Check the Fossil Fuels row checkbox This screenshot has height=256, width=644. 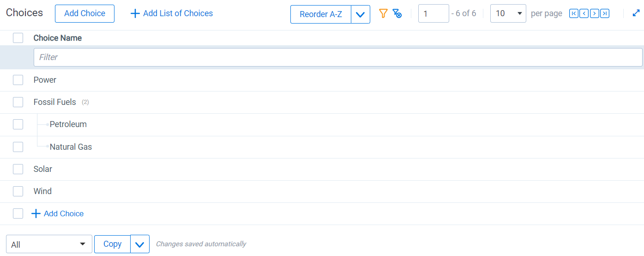[18, 102]
